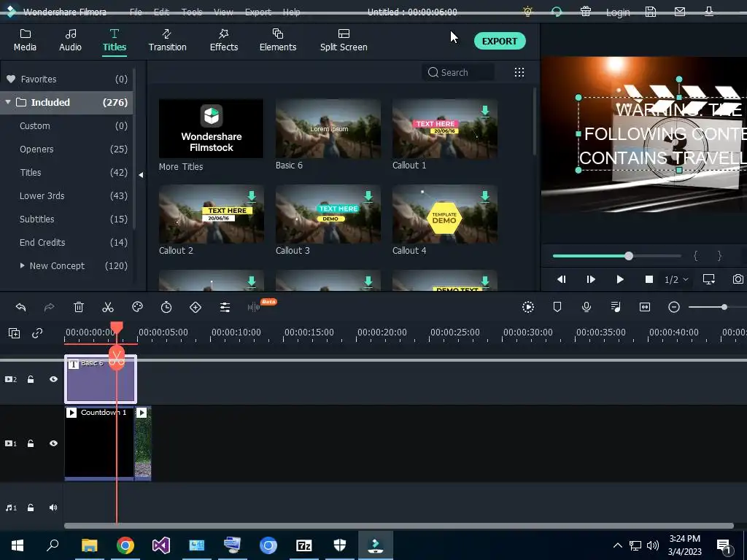The height and width of the screenshot is (560, 747).
Task: Click the redo arrow in timeline toolbar
Action: pos(49,307)
